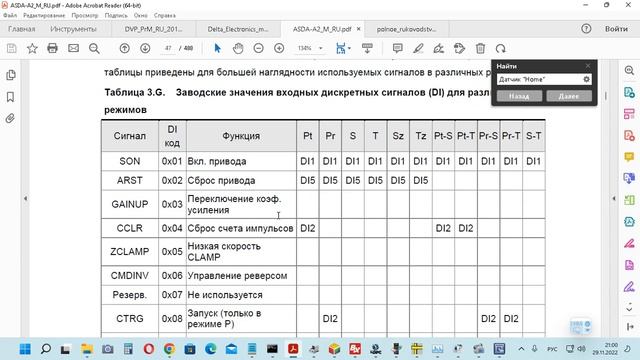This screenshot has width=640, height=360.
Task: Open search settings gear in Найти panel
Action: pos(587,79)
